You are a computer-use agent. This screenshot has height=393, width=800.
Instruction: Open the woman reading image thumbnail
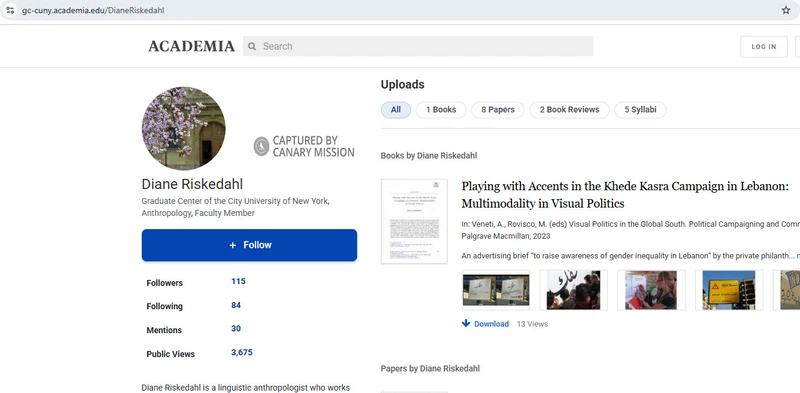(651, 290)
